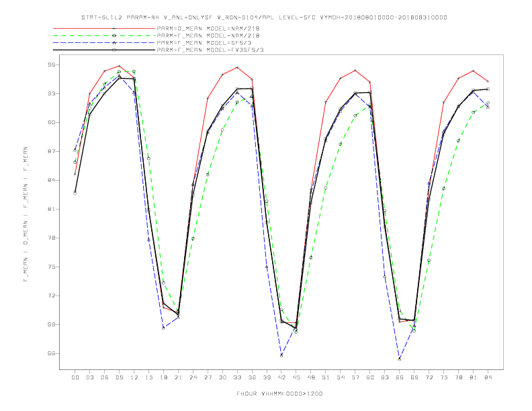Click x-axis forecast hour label 54
Image resolution: width=532 pixels, height=411 pixels.
tap(341, 377)
